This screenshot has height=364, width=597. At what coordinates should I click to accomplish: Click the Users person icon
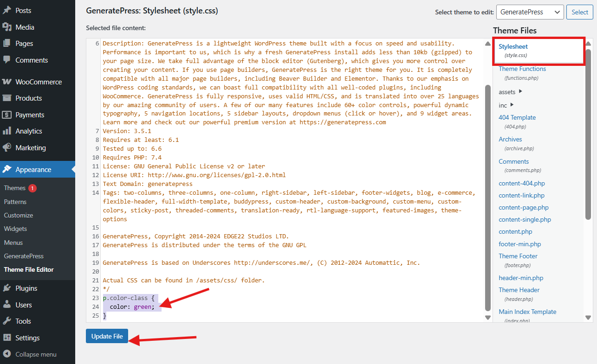(x=7, y=305)
